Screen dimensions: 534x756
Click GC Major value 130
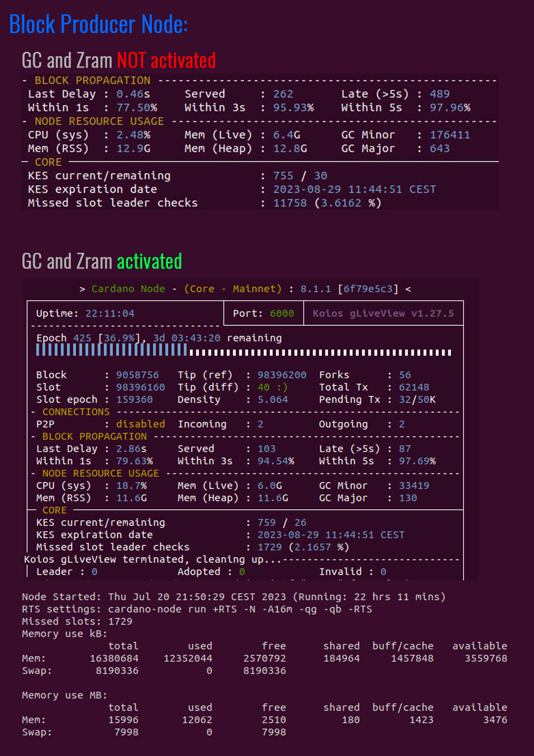pos(408,498)
